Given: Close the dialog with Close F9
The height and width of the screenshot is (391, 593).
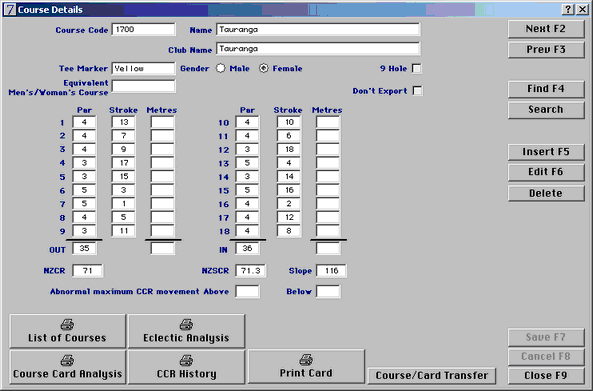Looking at the screenshot, I should pyautogui.click(x=546, y=375).
